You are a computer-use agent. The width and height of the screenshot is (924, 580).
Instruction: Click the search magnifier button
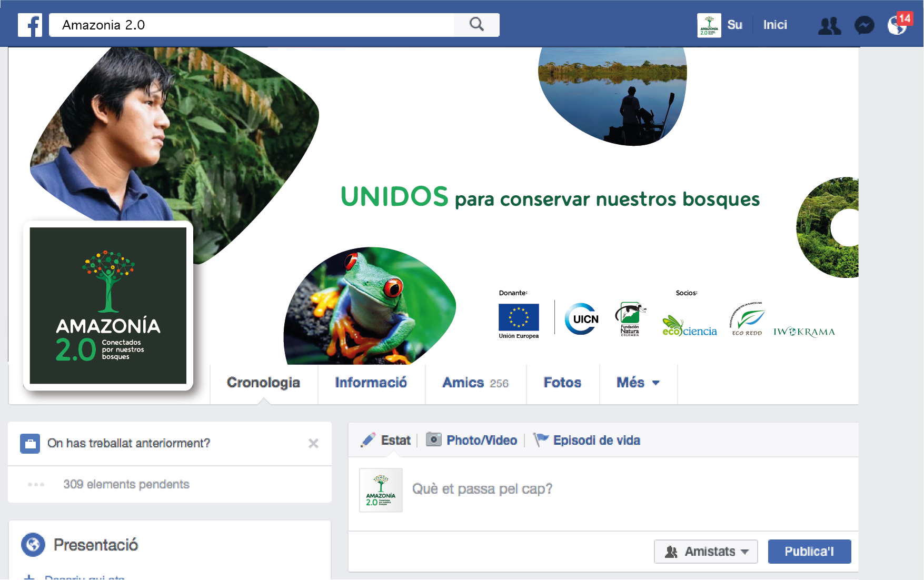[476, 25]
